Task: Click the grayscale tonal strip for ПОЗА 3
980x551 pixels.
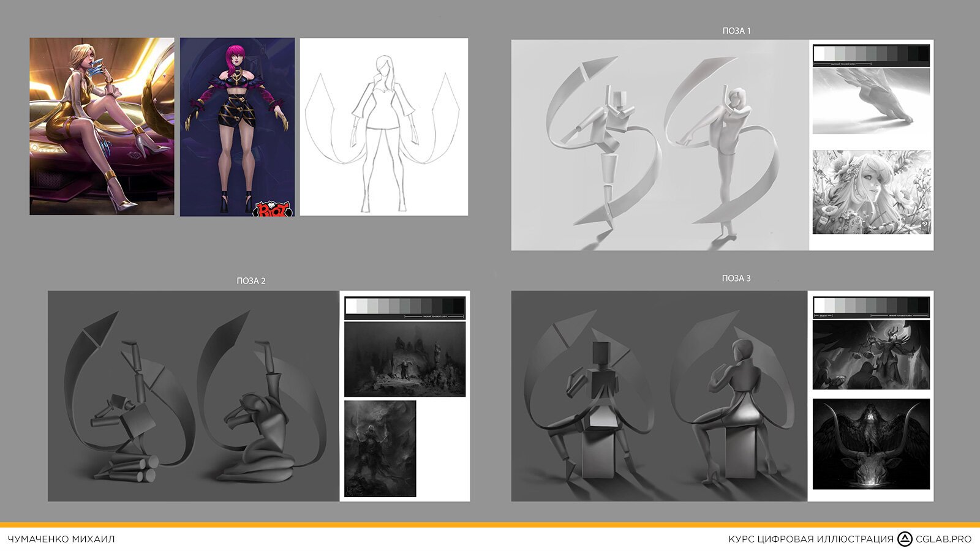Action: [x=871, y=307]
